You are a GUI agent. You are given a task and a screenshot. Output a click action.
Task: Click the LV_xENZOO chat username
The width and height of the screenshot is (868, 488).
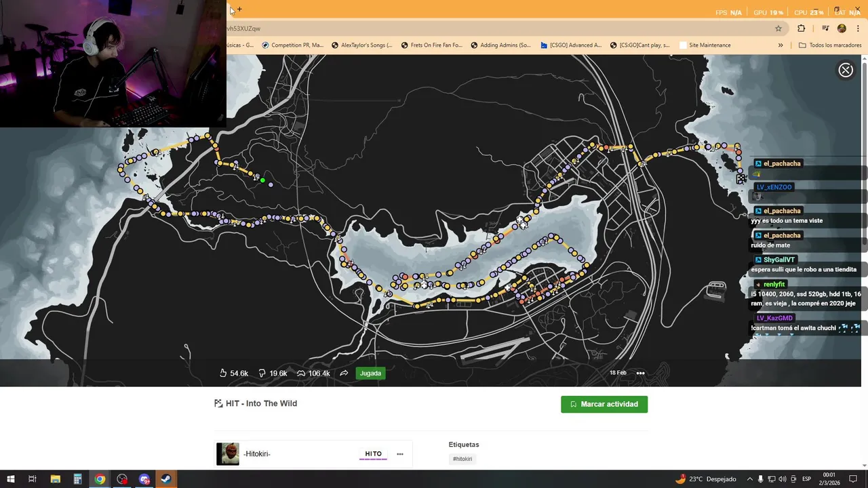coord(774,187)
